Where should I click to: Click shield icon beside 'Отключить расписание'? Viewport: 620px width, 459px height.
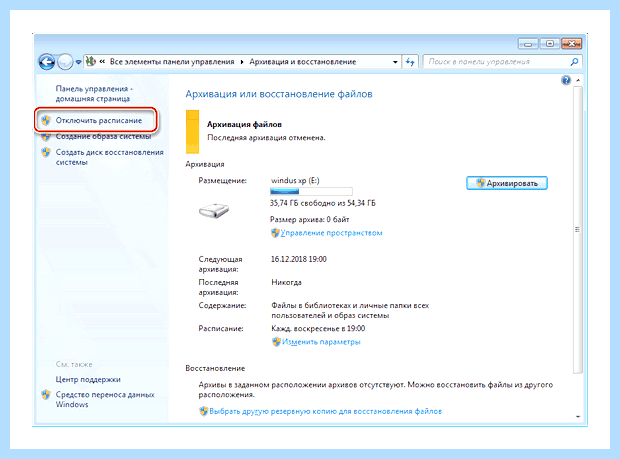point(46,120)
